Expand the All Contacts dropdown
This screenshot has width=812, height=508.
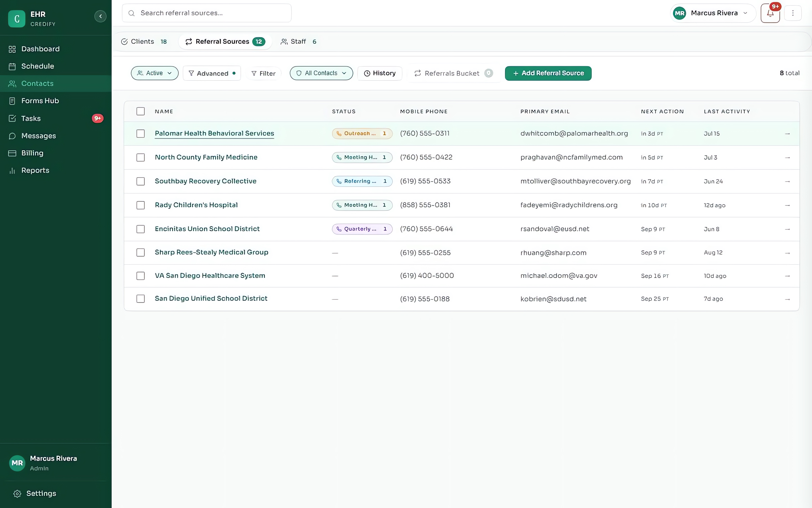coord(321,73)
